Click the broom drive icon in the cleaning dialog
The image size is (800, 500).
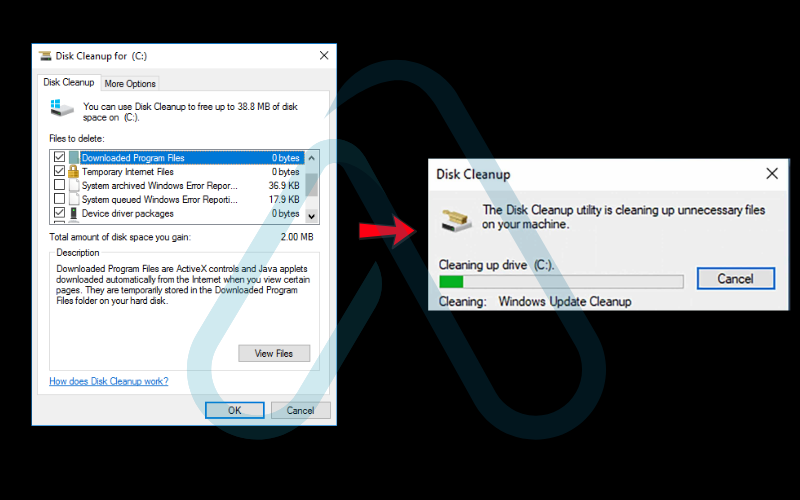coord(456,219)
